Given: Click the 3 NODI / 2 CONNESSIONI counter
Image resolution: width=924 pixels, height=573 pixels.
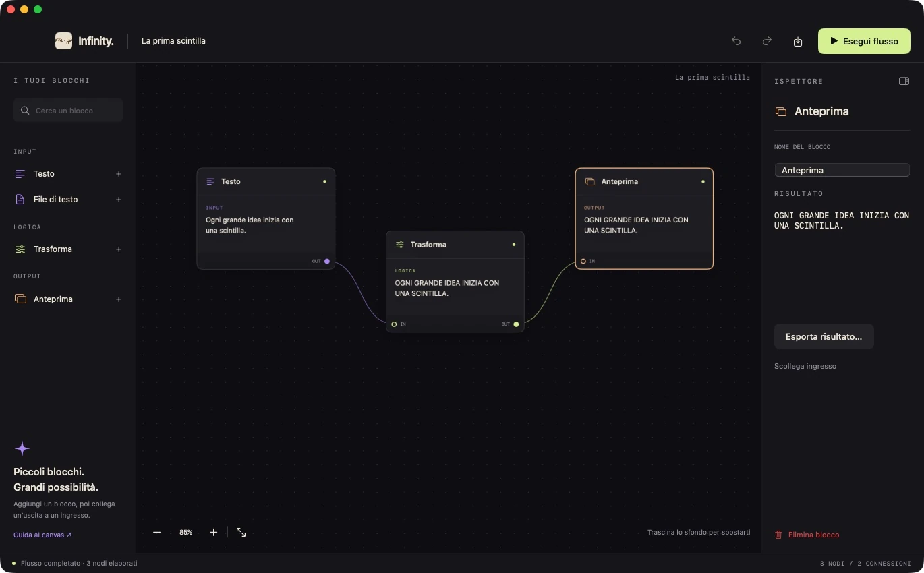Looking at the screenshot, I should pyautogui.click(x=865, y=564).
